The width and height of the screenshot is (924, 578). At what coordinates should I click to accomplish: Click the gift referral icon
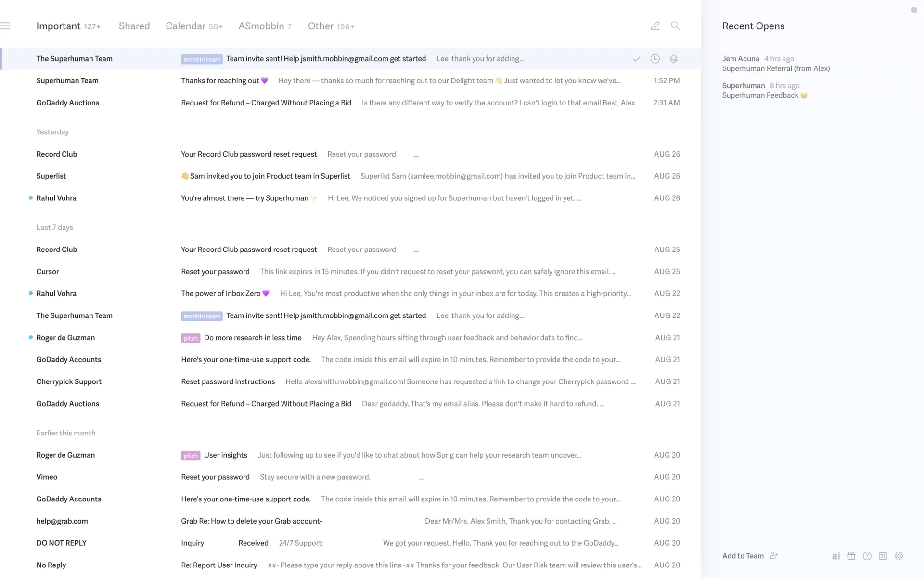[851, 556]
